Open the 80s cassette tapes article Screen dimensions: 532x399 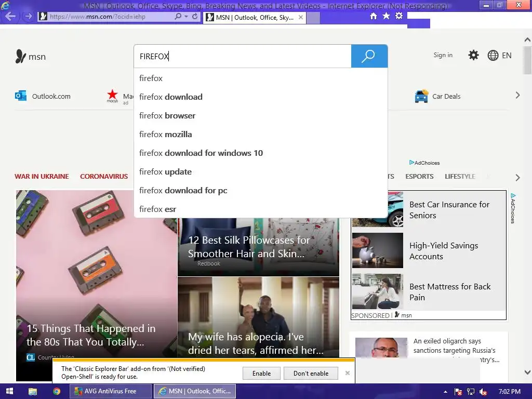[x=96, y=285]
